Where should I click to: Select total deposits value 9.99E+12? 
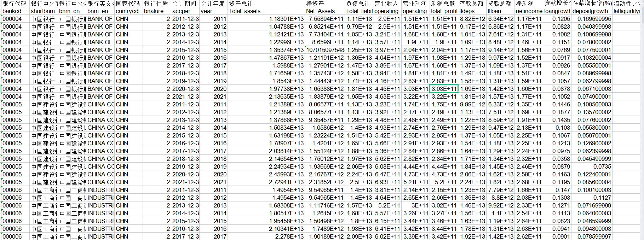(472, 104)
